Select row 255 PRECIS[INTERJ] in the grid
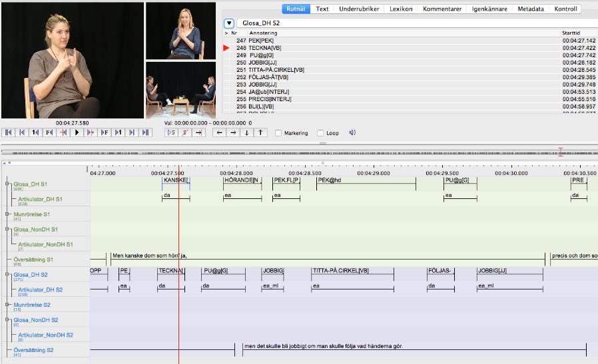 pos(410,99)
